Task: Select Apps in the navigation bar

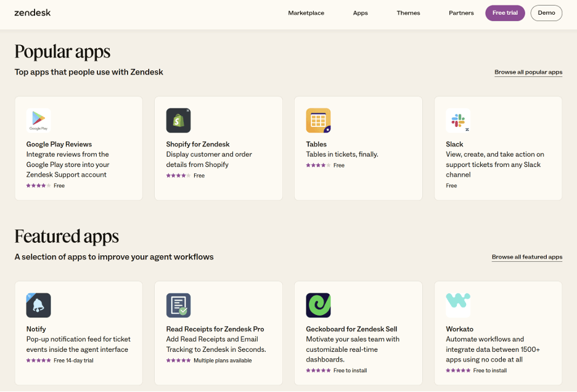Action: point(360,12)
